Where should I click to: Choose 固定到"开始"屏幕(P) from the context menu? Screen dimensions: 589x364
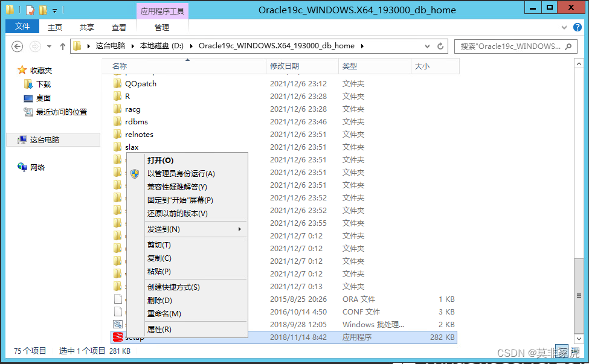point(187,200)
